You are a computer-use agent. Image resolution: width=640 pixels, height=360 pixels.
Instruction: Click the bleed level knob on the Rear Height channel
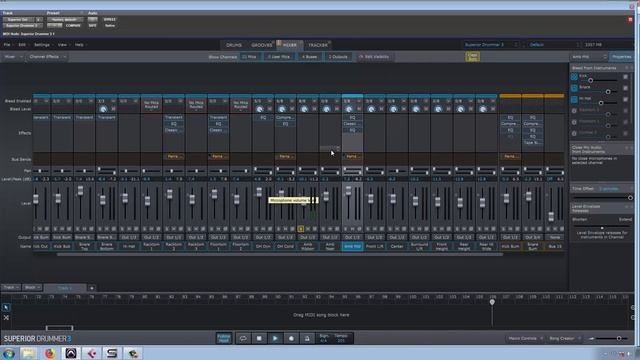460,109
